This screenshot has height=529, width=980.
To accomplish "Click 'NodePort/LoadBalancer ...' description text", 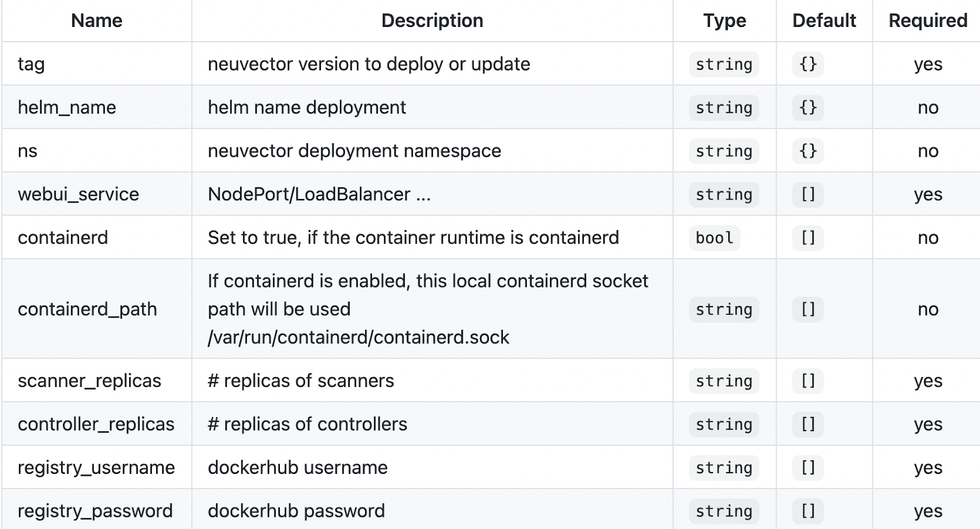I will tap(319, 195).
